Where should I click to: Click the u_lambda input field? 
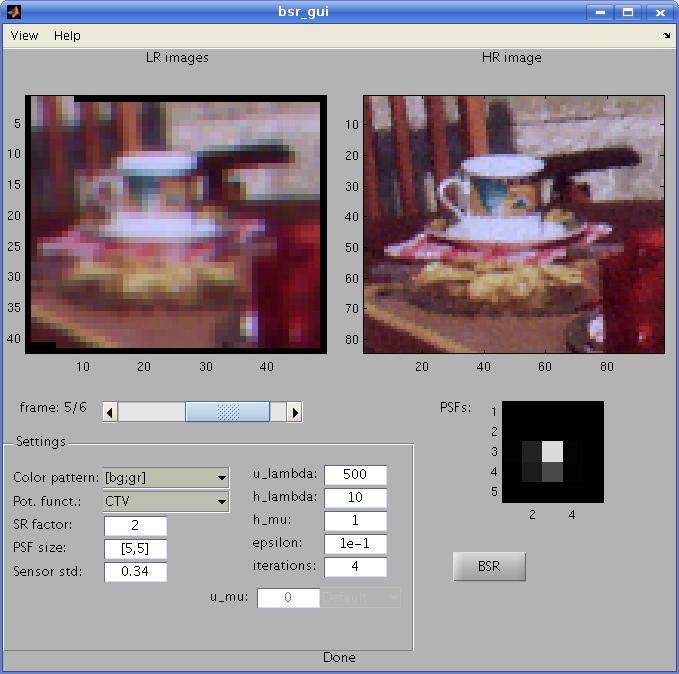355,474
